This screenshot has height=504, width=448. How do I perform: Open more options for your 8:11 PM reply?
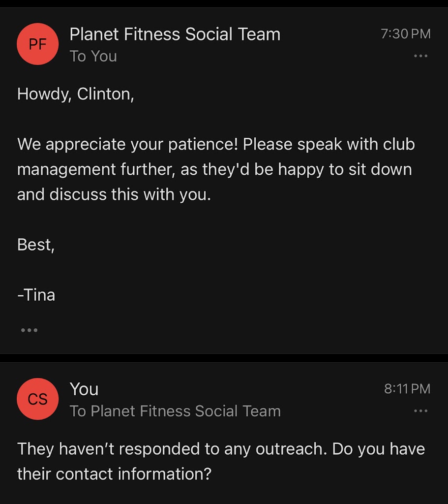420,411
